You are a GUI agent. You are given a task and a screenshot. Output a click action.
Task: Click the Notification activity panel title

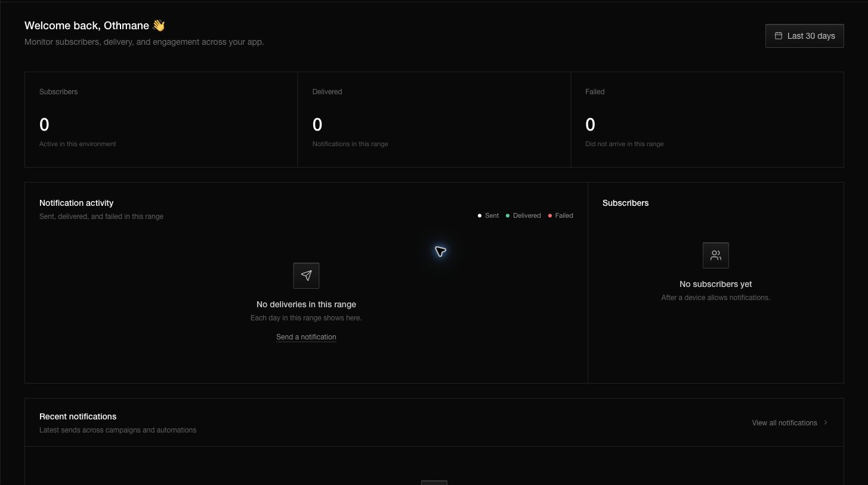pos(76,203)
